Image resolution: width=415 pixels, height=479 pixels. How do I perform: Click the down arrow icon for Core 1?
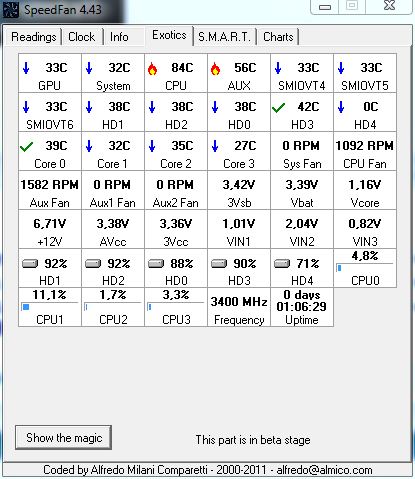pyautogui.click(x=89, y=146)
